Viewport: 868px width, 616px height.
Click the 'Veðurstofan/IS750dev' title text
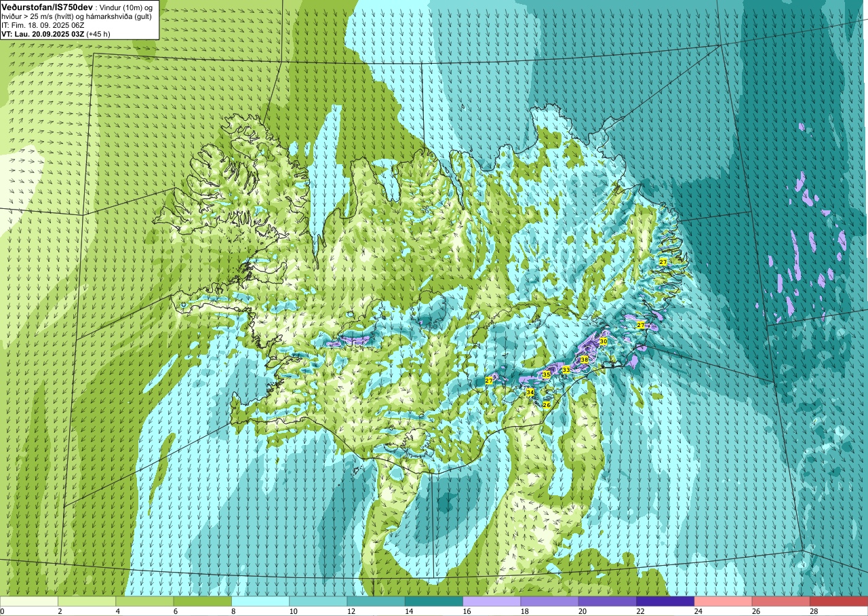(x=47, y=7)
